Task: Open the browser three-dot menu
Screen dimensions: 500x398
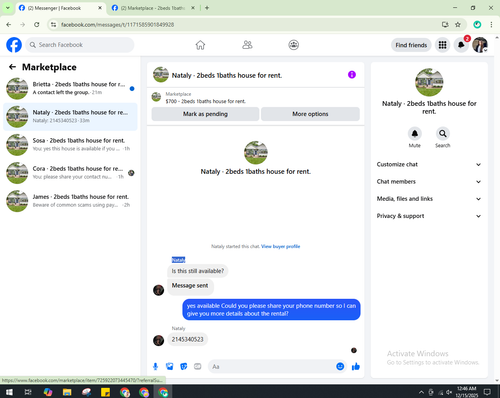Action: tap(491, 25)
